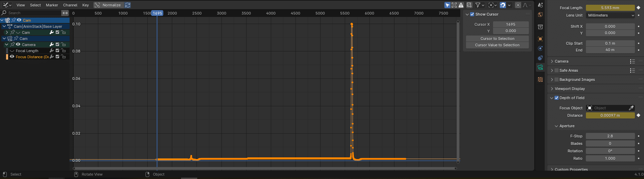
Task: Disable the Depth of Field checkbox
Action: click(x=557, y=98)
